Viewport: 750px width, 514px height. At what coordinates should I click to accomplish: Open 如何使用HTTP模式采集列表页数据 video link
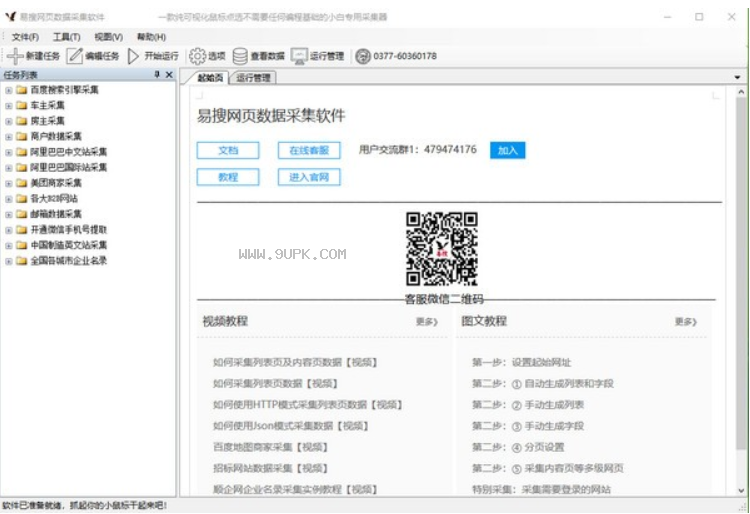[308, 405]
